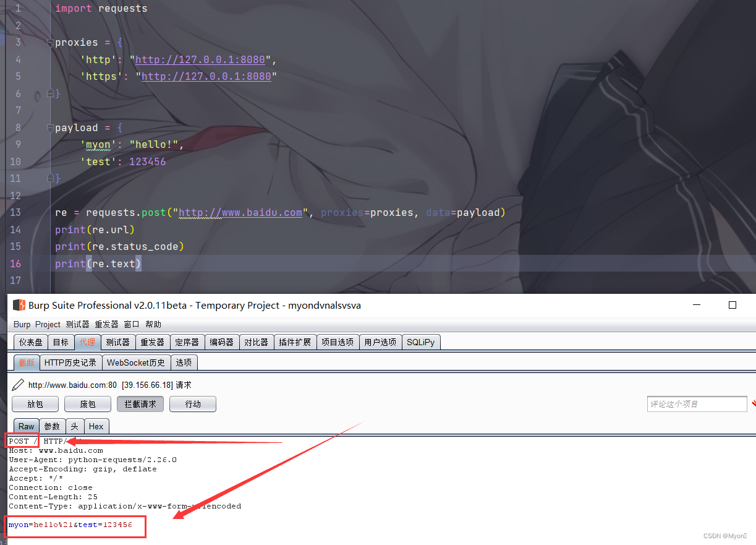Switch to the 头 request view tab
Viewport: 756px width, 545px height.
click(74, 426)
